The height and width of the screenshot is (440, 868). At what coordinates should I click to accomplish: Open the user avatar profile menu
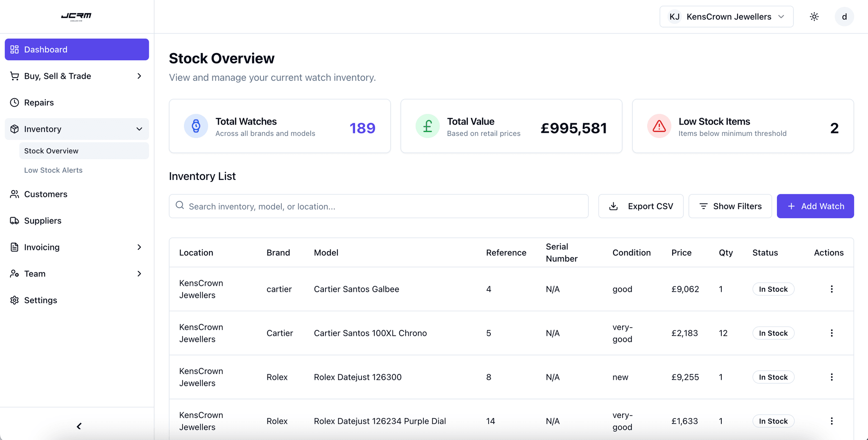point(844,17)
